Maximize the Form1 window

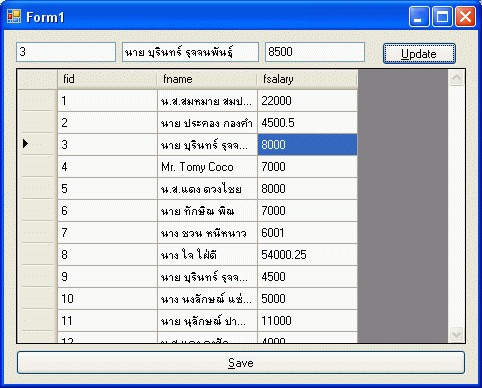442,17
